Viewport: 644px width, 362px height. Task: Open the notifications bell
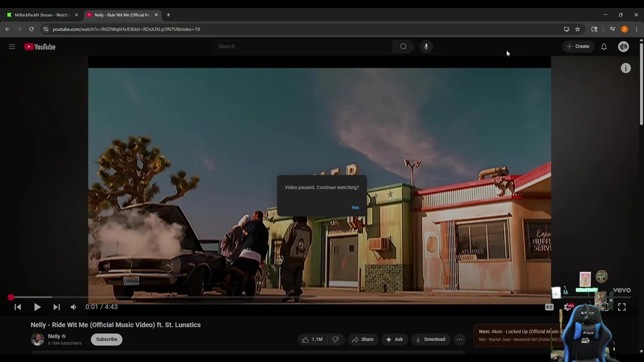click(x=604, y=46)
